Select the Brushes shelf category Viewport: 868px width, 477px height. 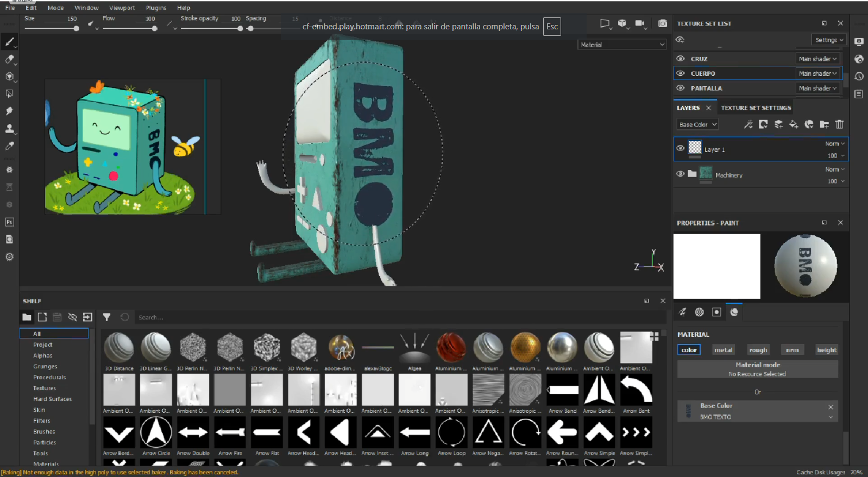[44, 431]
